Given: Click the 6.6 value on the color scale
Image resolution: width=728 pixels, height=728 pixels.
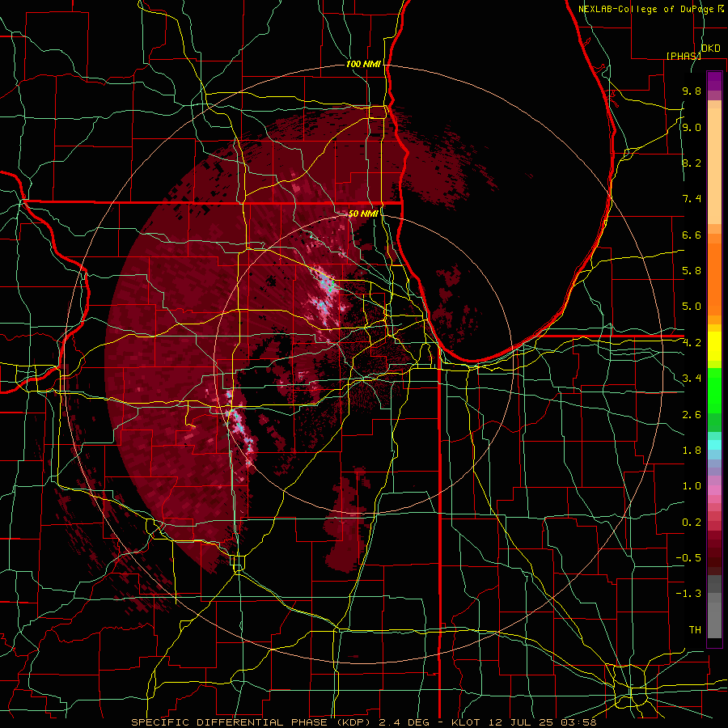Looking at the screenshot, I should coord(692,235).
